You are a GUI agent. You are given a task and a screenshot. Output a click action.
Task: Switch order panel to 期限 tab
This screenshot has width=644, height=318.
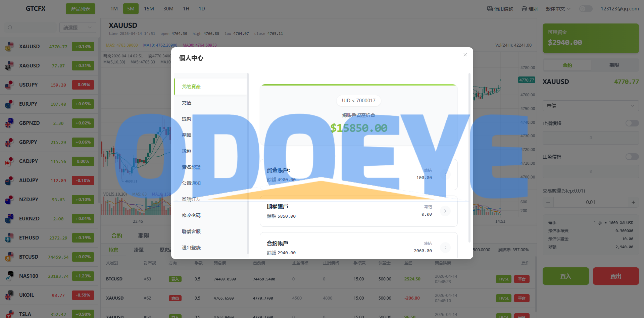[614, 65]
